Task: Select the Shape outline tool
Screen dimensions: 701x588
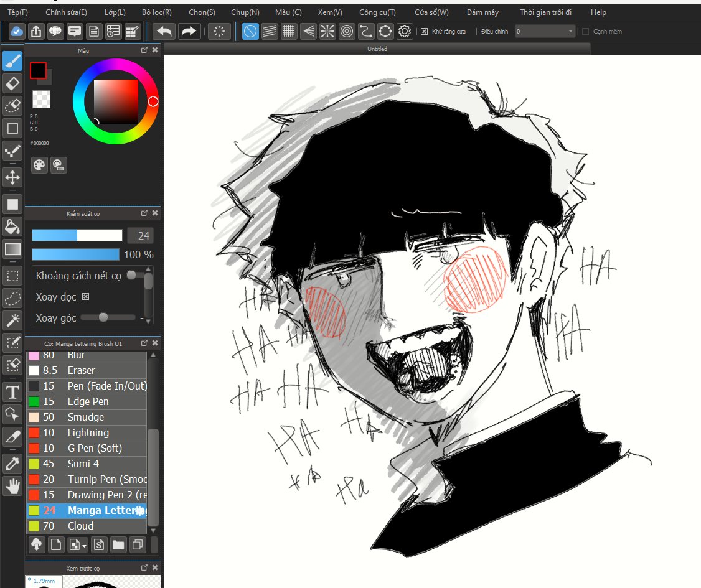Action: tap(12, 128)
